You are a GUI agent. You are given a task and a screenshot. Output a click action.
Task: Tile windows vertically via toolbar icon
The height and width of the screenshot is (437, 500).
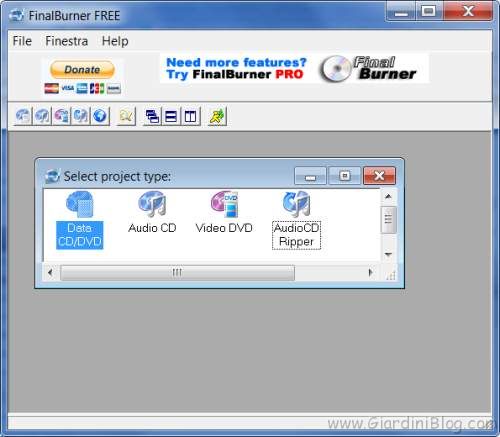(x=191, y=116)
